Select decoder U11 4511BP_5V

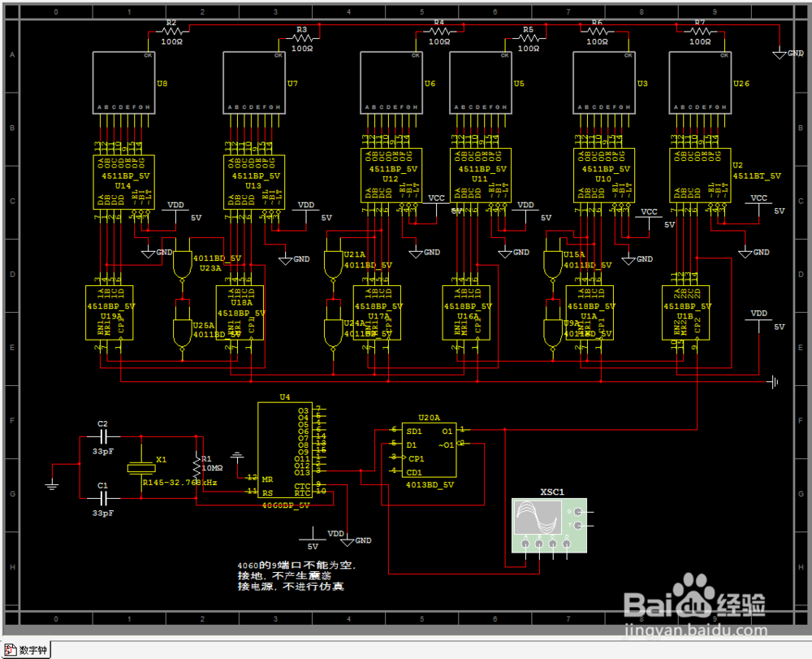(481, 176)
